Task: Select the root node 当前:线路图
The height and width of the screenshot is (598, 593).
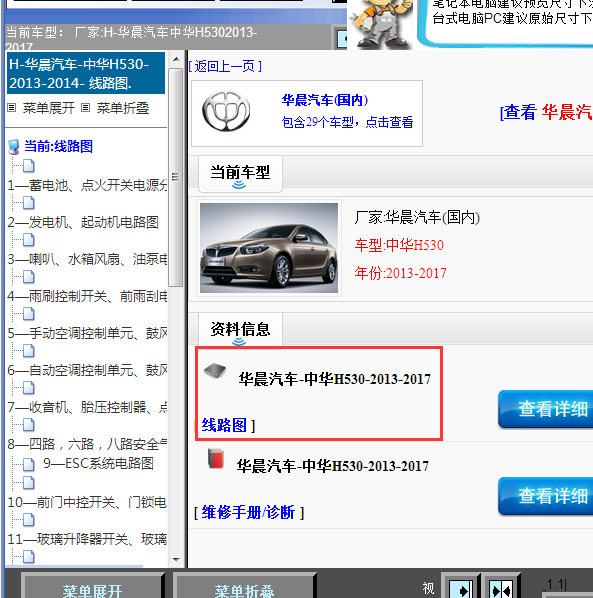Action: [59, 146]
